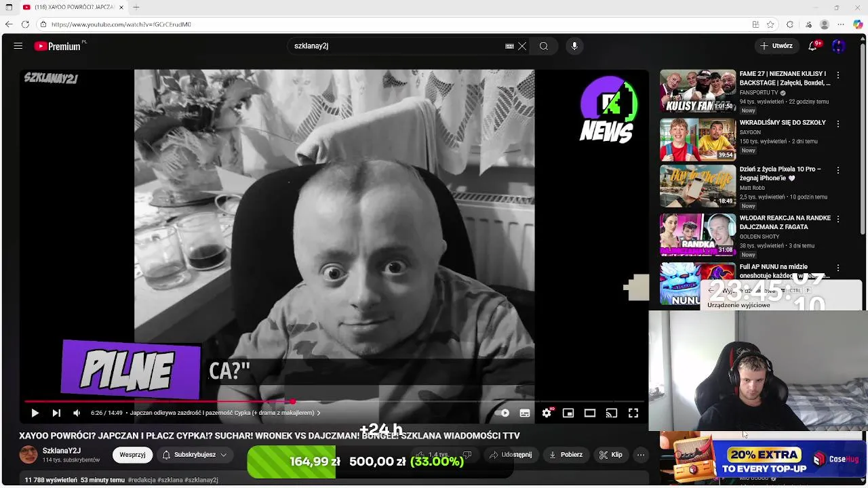The image size is (868, 488).
Task: Focus the YouTube search field
Action: (x=397, y=46)
